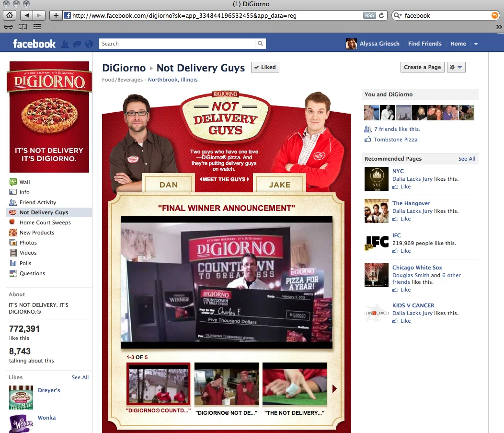Viewport: 504px width, 433px height.
Task: Open Wonka page link
Action: (x=46, y=418)
